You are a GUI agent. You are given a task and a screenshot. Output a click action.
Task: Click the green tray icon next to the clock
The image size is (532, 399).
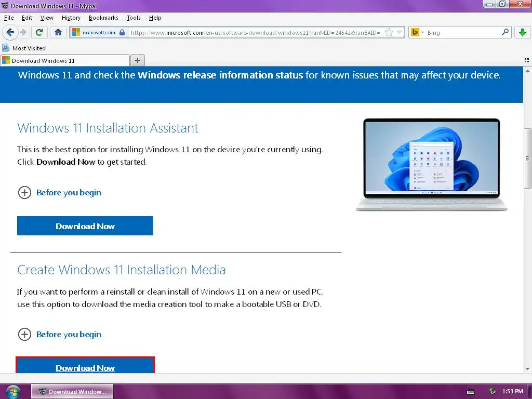coord(493,391)
